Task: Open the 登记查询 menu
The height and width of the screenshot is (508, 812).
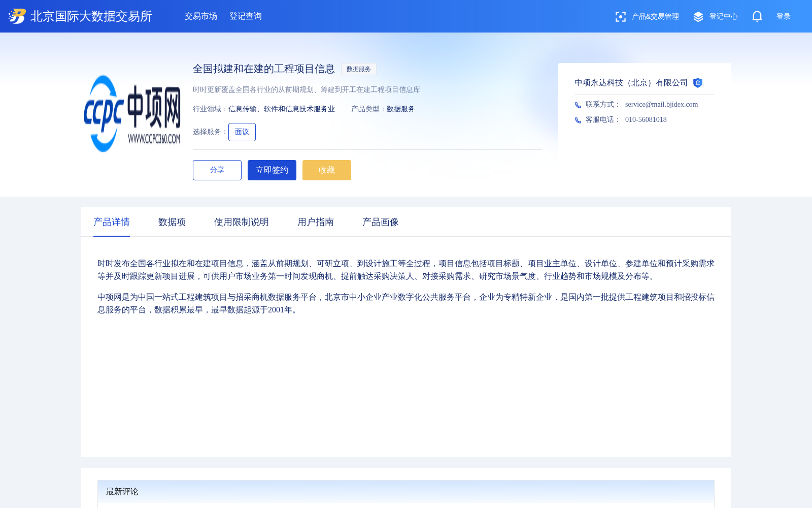Action: (246, 16)
